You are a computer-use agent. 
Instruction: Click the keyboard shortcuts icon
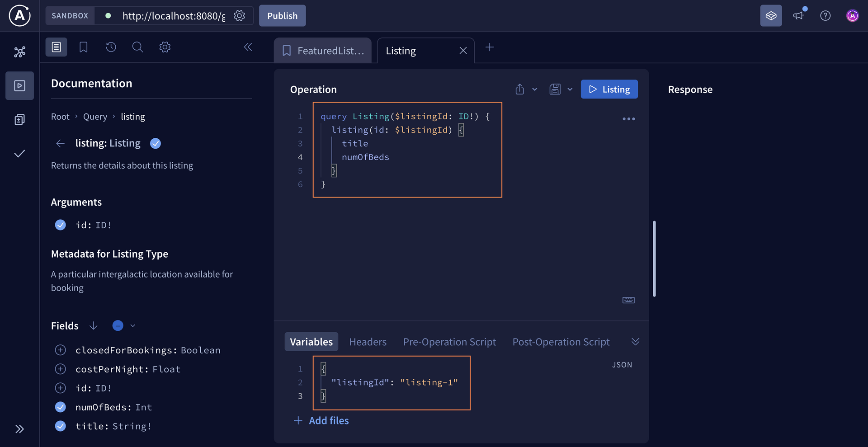[628, 300]
